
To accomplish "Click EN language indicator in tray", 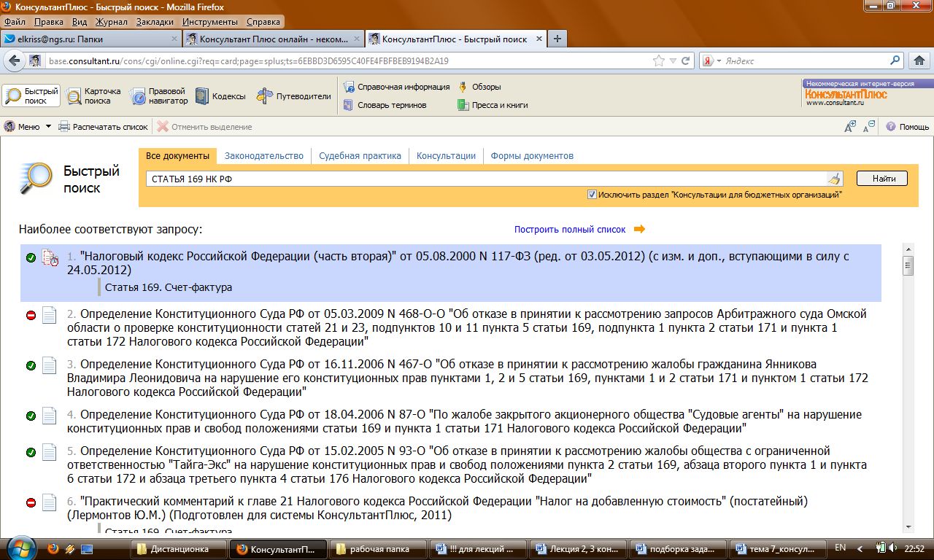I will click(840, 548).
